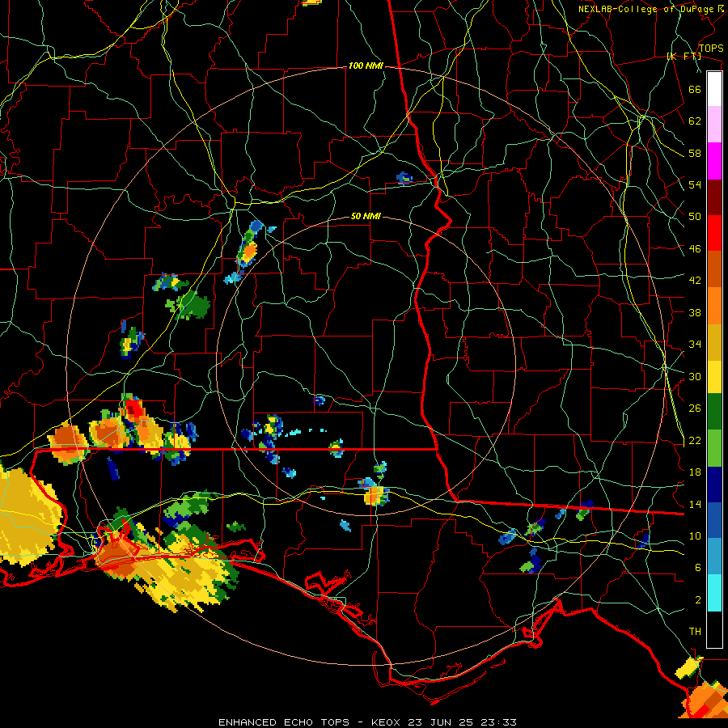Click the TOPS legend heading

[711, 48]
